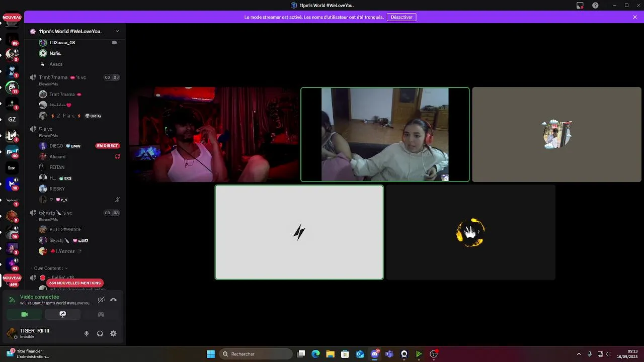
Task: Select the red-lit webcam video tile
Action: [213, 135]
